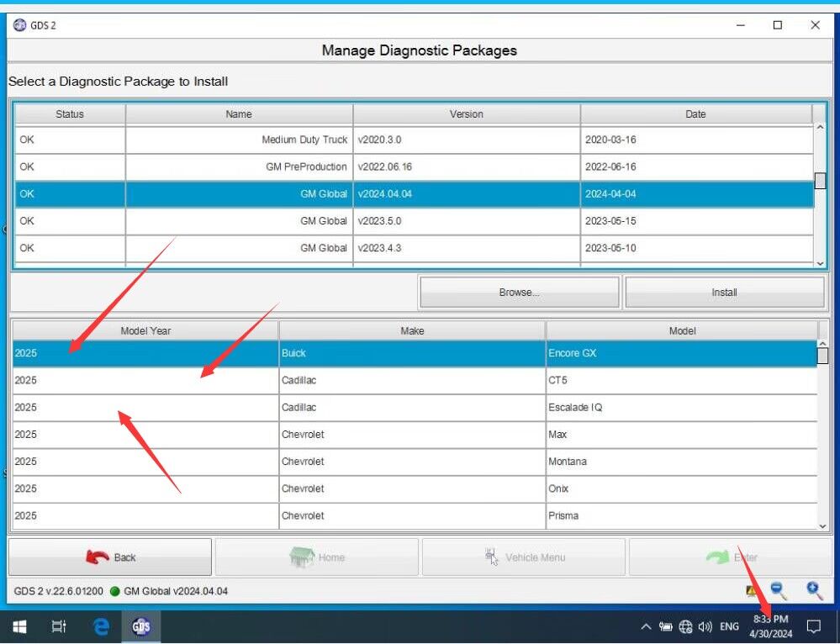Click the packages list scroll up arrow
This screenshot has height=644, width=840.
click(x=820, y=128)
